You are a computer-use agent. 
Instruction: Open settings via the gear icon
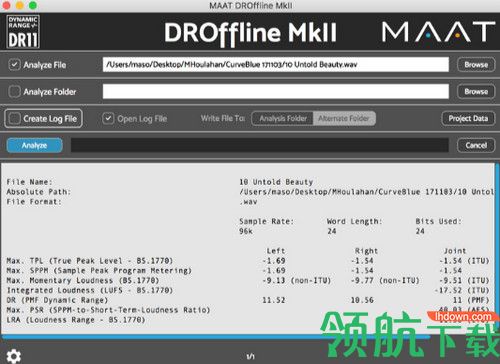coord(13,356)
